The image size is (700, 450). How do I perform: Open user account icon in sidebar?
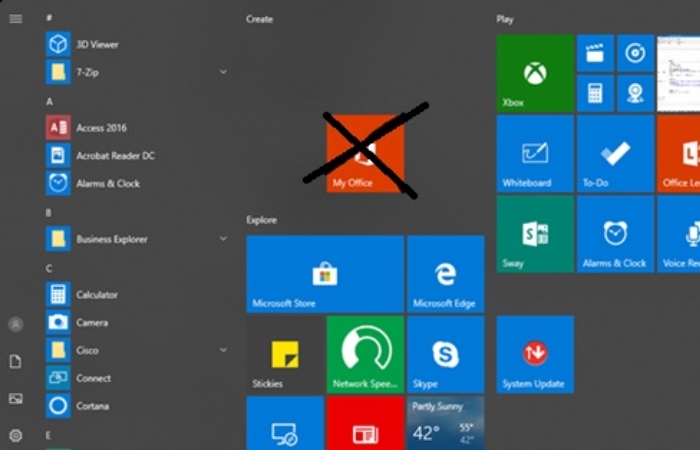16,325
